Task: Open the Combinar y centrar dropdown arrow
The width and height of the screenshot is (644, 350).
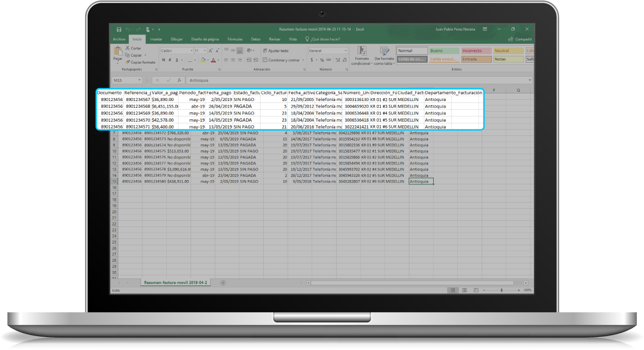Action: pyautogui.click(x=303, y=60)
